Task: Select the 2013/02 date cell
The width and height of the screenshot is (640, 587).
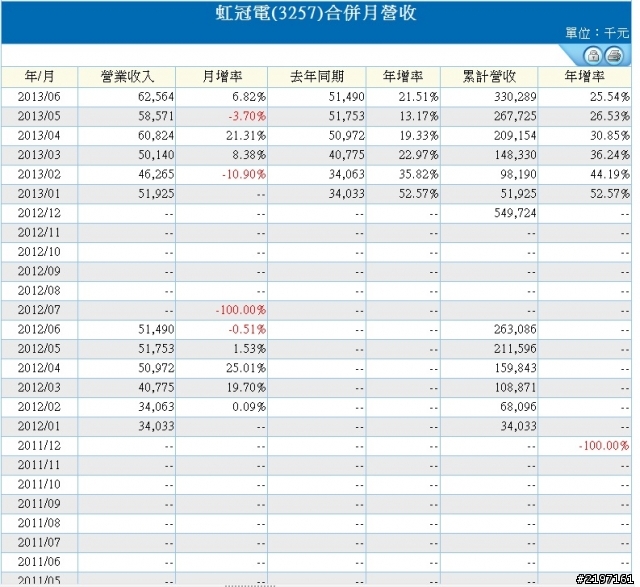Action: (39, 174)
